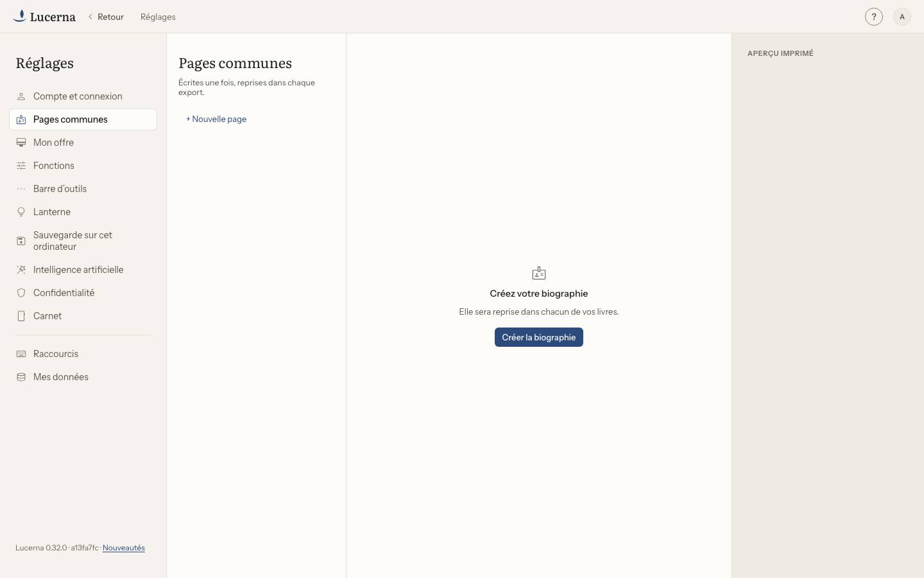Image resolution: width=924 pixels, height=578 pixels.
Task: Click the "Créez votre biographie" heading
Action: [x=539, y=293]
